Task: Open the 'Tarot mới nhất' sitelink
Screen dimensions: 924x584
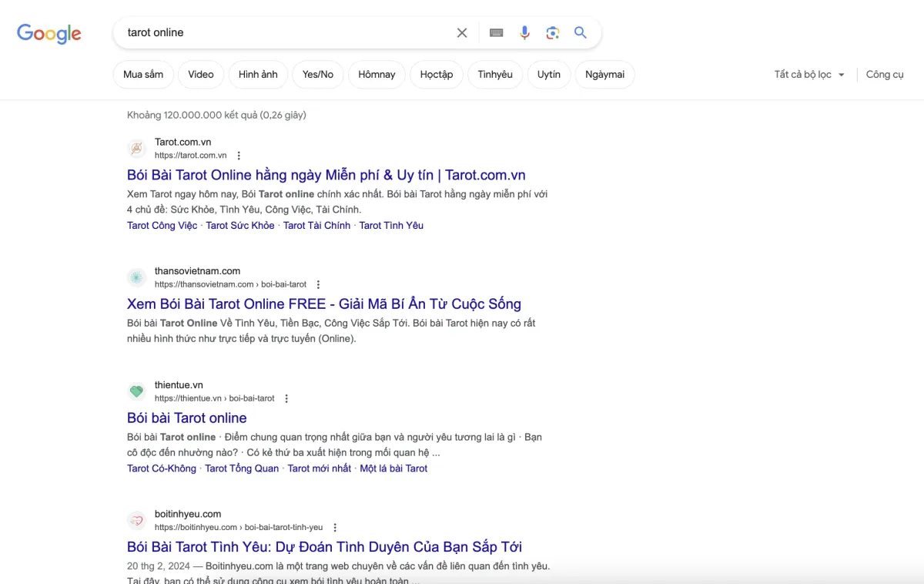Action: (320, 468)
